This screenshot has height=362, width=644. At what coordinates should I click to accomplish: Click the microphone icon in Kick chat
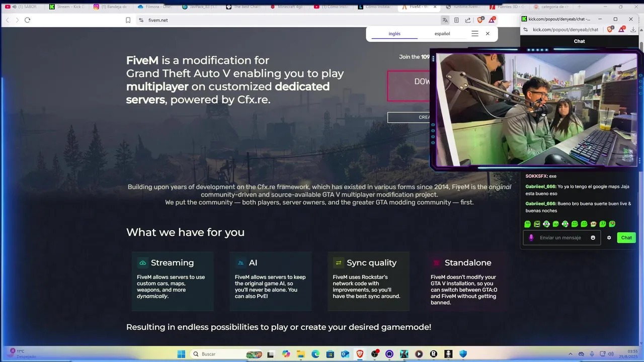[531, 238]
